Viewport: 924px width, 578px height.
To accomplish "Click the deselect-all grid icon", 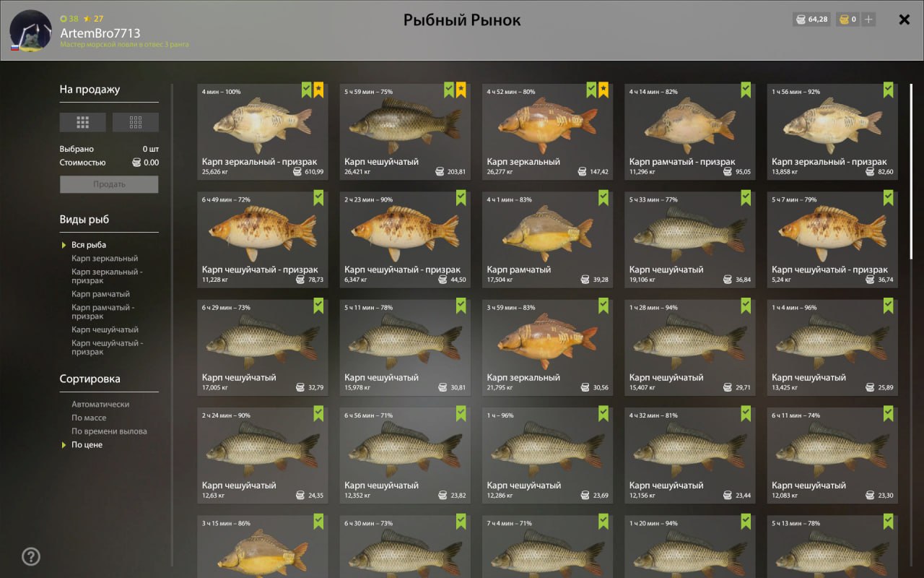I will point(136,122).
